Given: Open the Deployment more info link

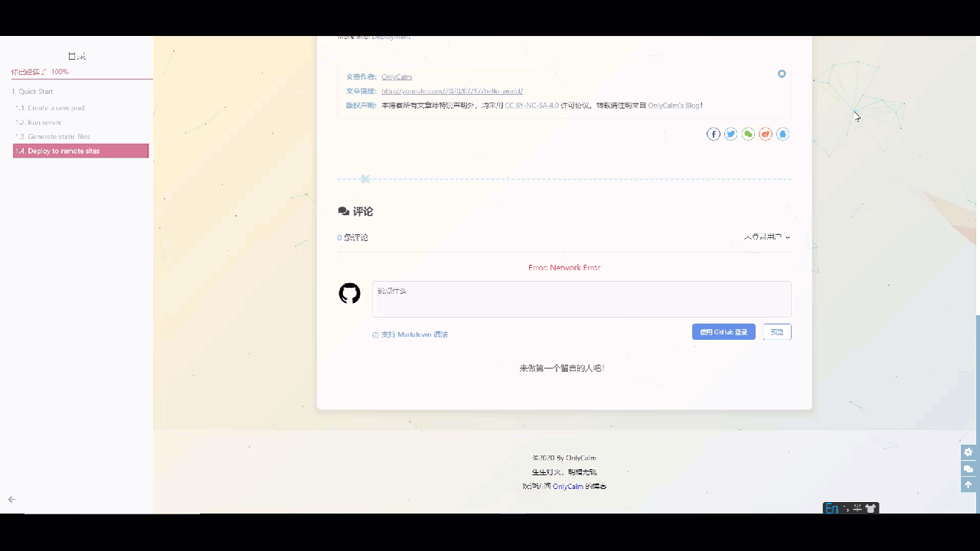Looking at the screenshot, I should pos(390,38).
